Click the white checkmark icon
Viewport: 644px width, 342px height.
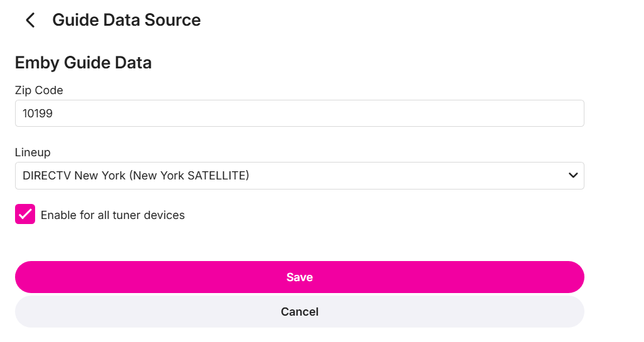click(x=25, y=215)
